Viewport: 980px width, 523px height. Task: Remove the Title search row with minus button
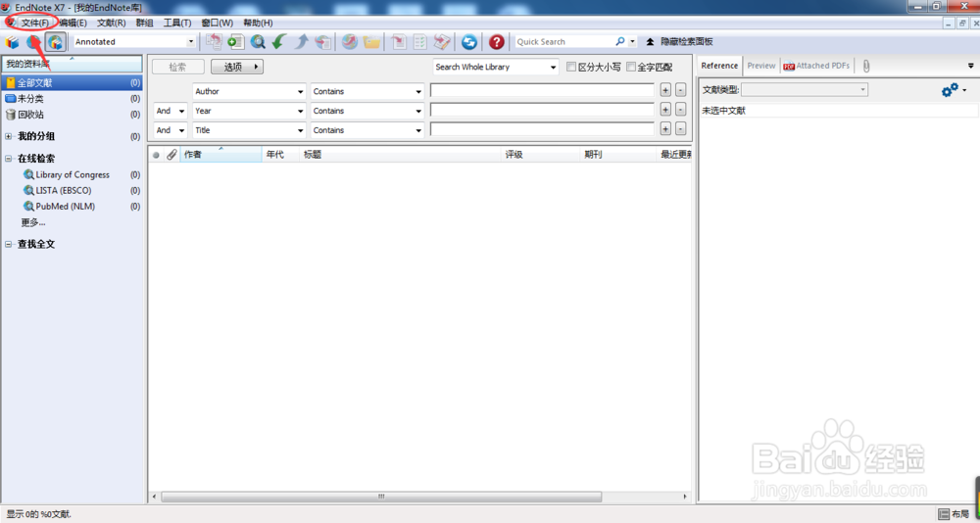click(681, 130)
